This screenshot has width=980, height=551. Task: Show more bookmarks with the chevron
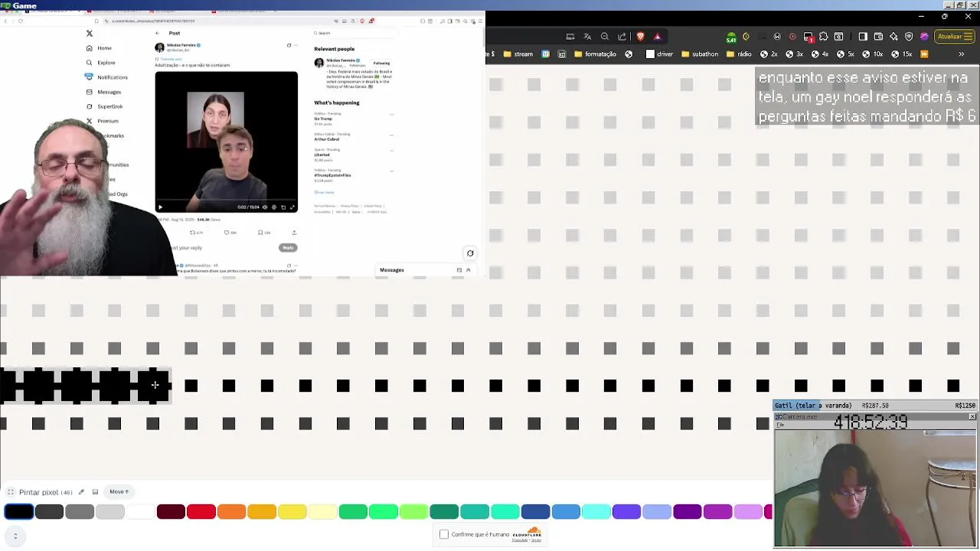click(x=962, y=54)
